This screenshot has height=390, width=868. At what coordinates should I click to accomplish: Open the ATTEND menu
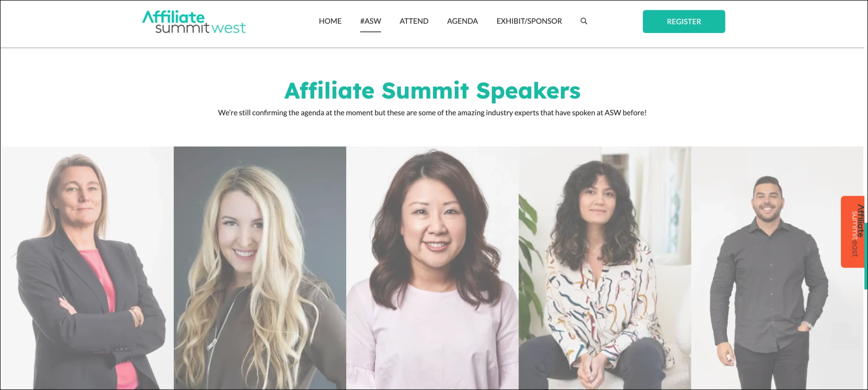tap(414, 21)
